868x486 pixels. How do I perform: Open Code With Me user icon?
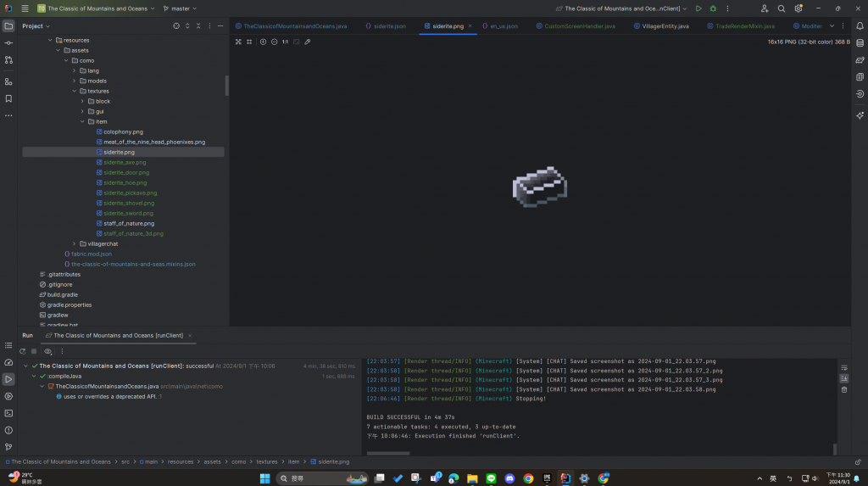click(x=765, y=8)
